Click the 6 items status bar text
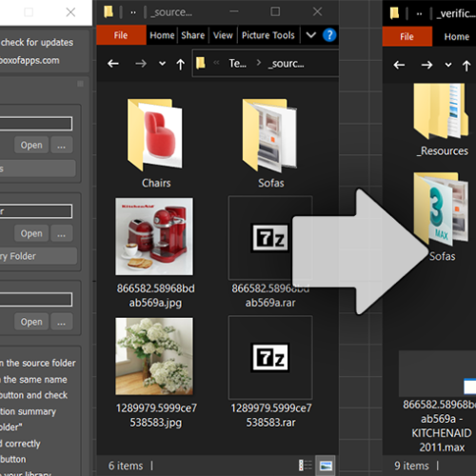 126,466
